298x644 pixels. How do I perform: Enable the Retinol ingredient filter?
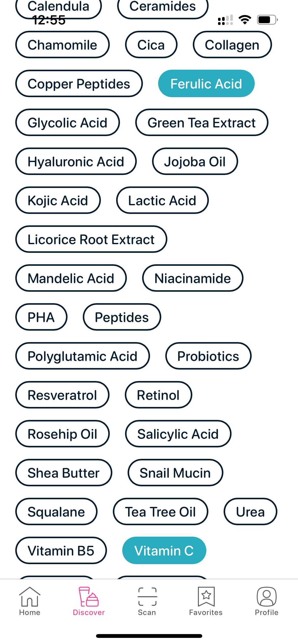[x=158, y=395]
